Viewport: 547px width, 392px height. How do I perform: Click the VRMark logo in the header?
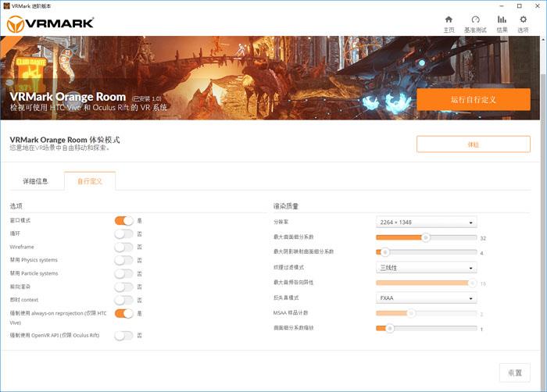51,23
